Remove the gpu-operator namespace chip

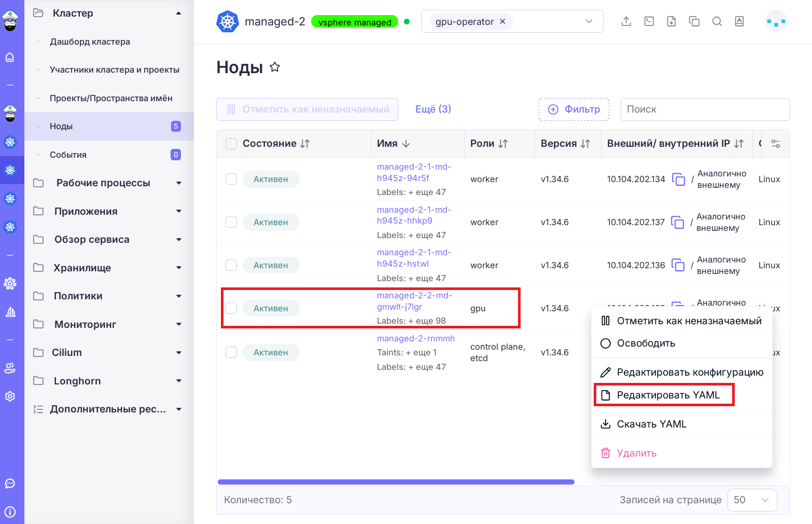(x=502, y=21)
